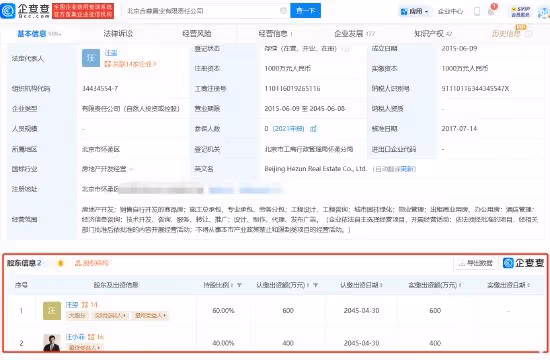Open the user avatar at the header's right end

coord(544,13)
